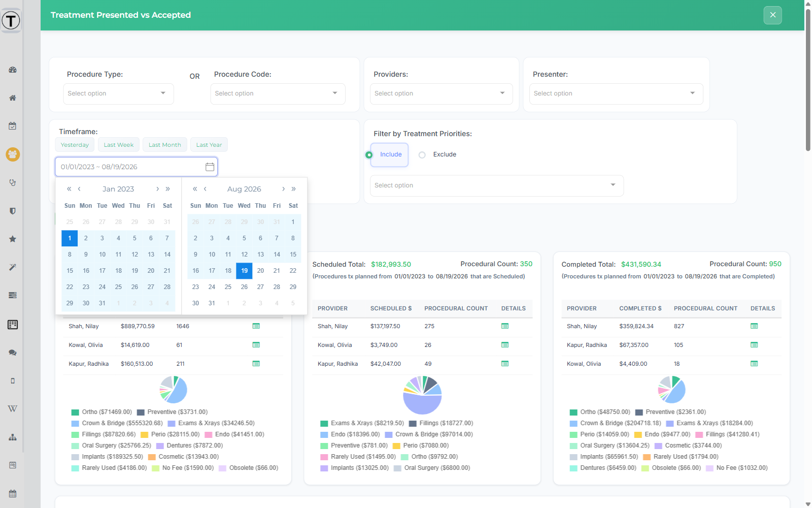Select the Include radio option
Image resolution: width=812 pixels, height=508 pixels.
click(x=369, y=154)
